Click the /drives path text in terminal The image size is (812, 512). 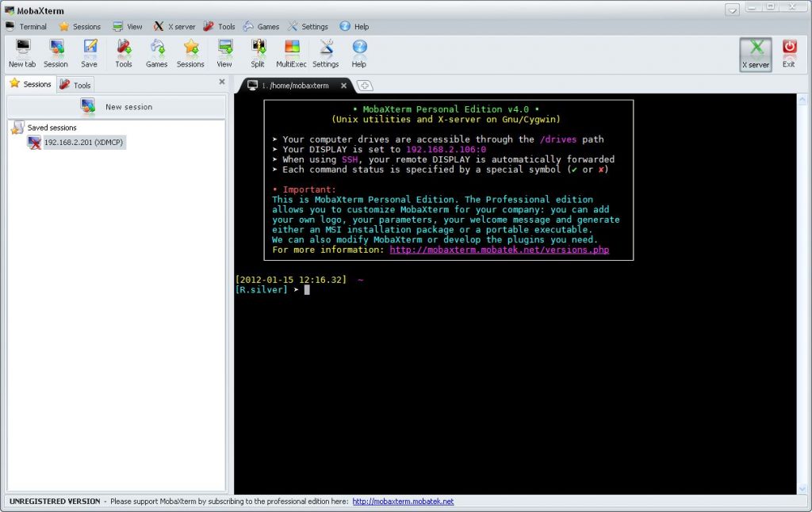click(x=557, y=139)
